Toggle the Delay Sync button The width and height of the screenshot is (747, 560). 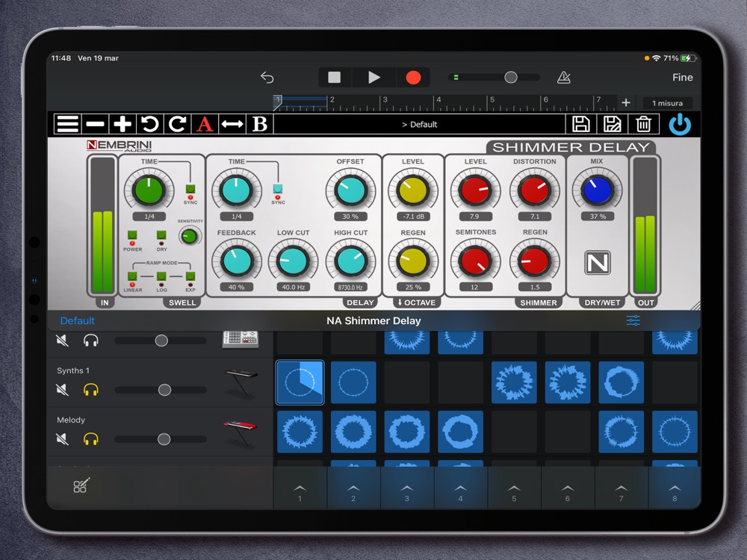click(278, 189)
